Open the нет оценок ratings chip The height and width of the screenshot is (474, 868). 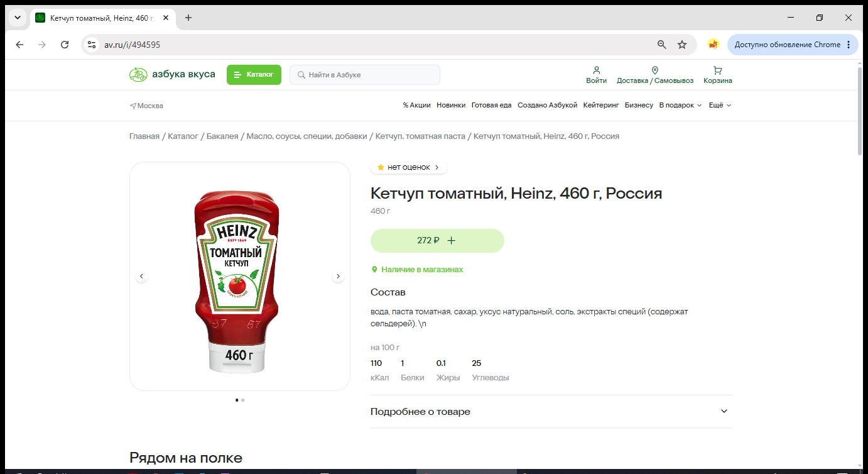(409, 168)
